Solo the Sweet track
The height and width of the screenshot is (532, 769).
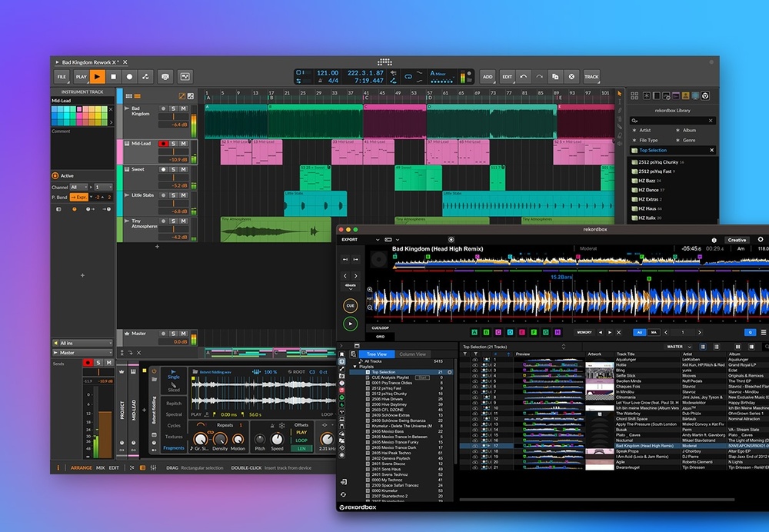click(173, 170)
